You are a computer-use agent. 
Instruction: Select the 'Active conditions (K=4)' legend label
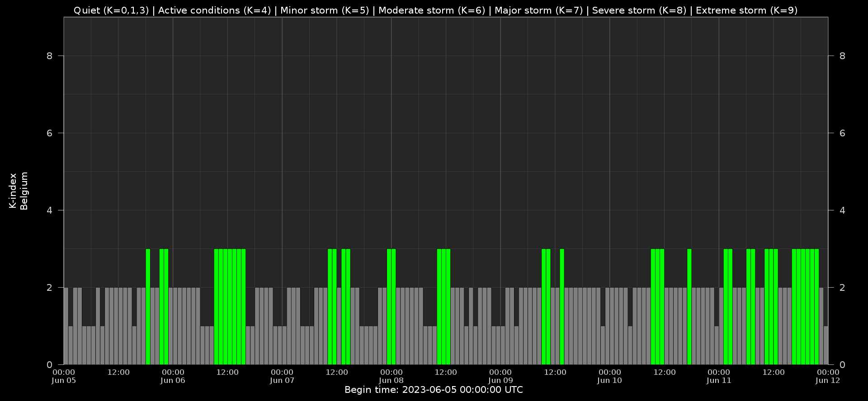[214, 10]
